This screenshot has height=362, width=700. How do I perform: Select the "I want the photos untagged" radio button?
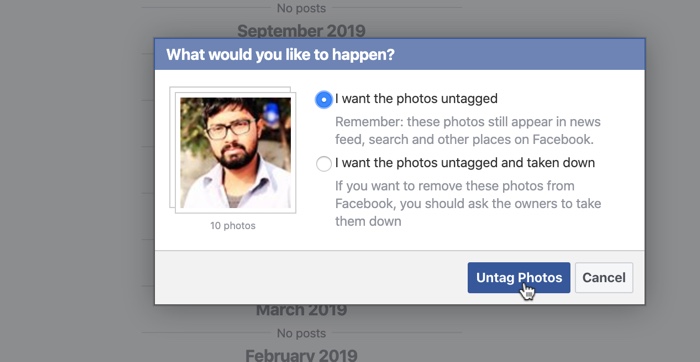point(324,100)
